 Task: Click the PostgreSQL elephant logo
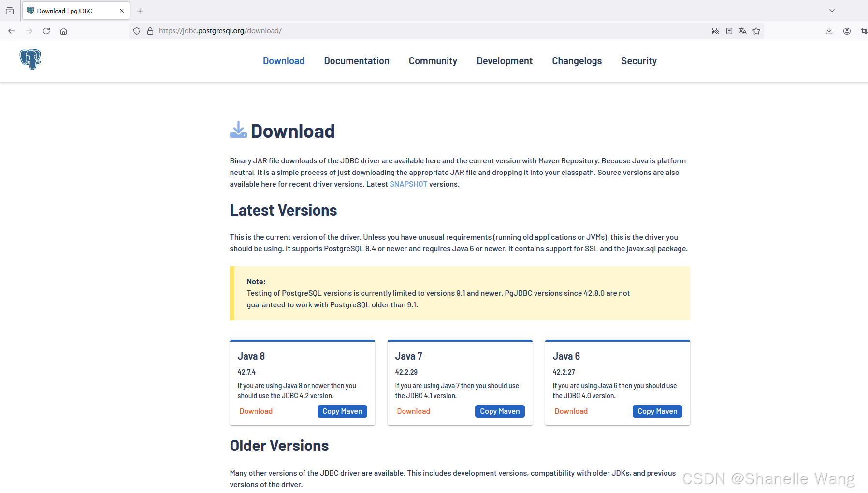tap(30, 59)
